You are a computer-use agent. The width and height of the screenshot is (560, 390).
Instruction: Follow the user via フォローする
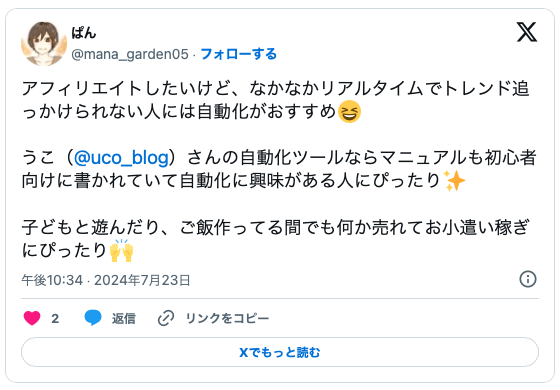pyautogui.click(x=239, y=54)
